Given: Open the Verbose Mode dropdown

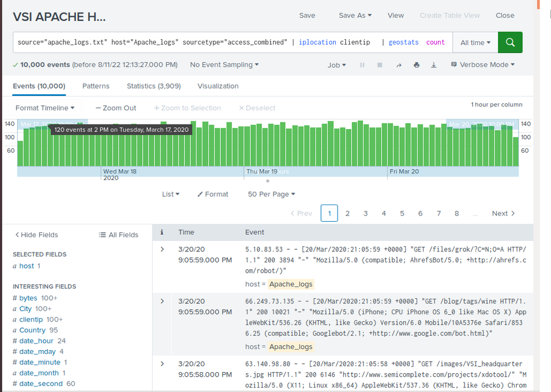Looking at the screenshot, I should 483,65.
